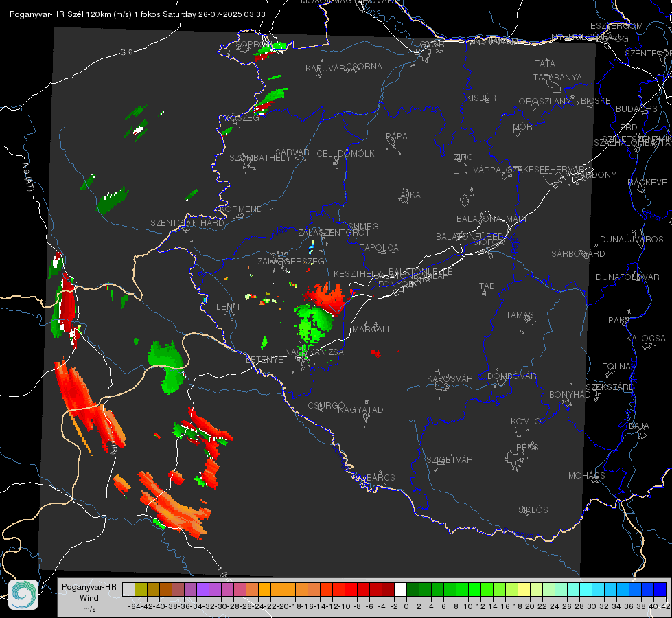Click the TATABANYA town label
The width and height of the screenshot is (672, 618).
[557, 77]
